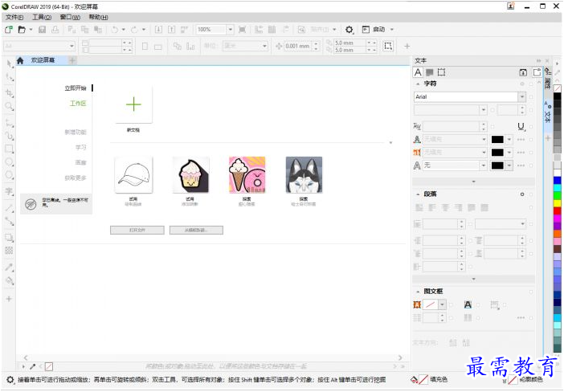Click the Undo arrow icon
564x392 pixels.
pos(115,30)
